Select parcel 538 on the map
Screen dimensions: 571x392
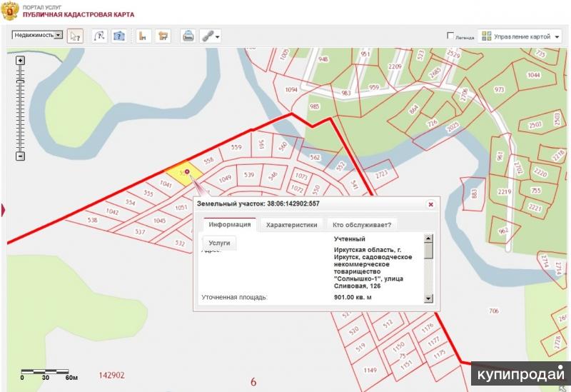click(93, 220)
